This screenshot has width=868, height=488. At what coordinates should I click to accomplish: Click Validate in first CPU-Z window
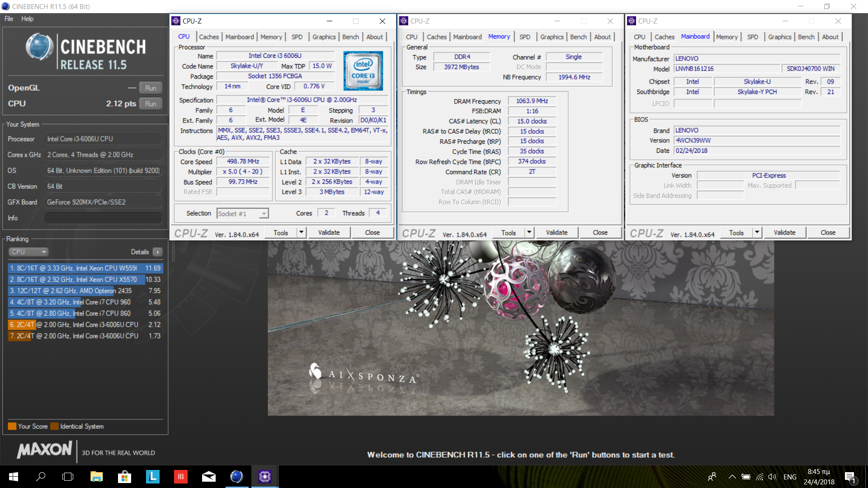click(x=329, y=233)
